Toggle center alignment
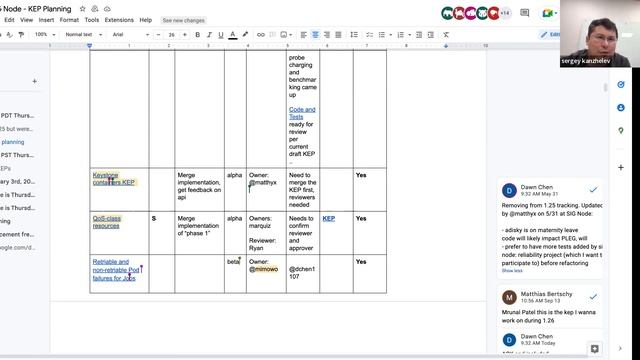Viewport: 640px width, 360px height. click(x=315, y=35)
